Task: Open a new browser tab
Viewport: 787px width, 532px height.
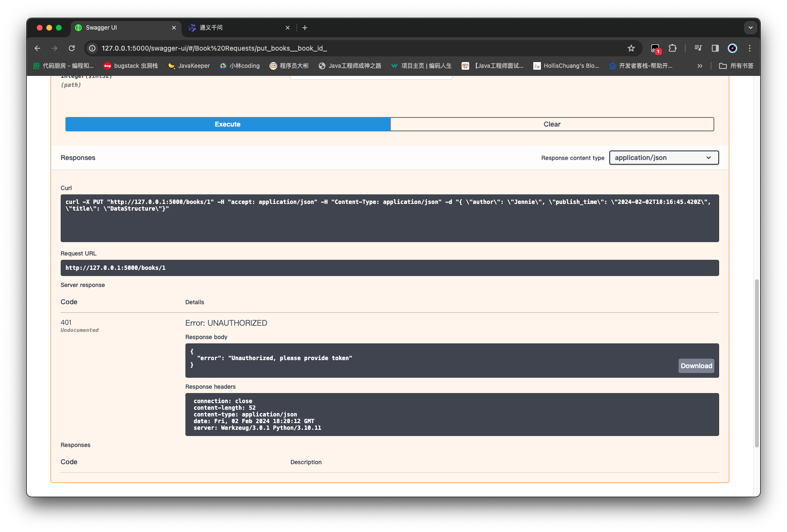Action: point(305,28)
